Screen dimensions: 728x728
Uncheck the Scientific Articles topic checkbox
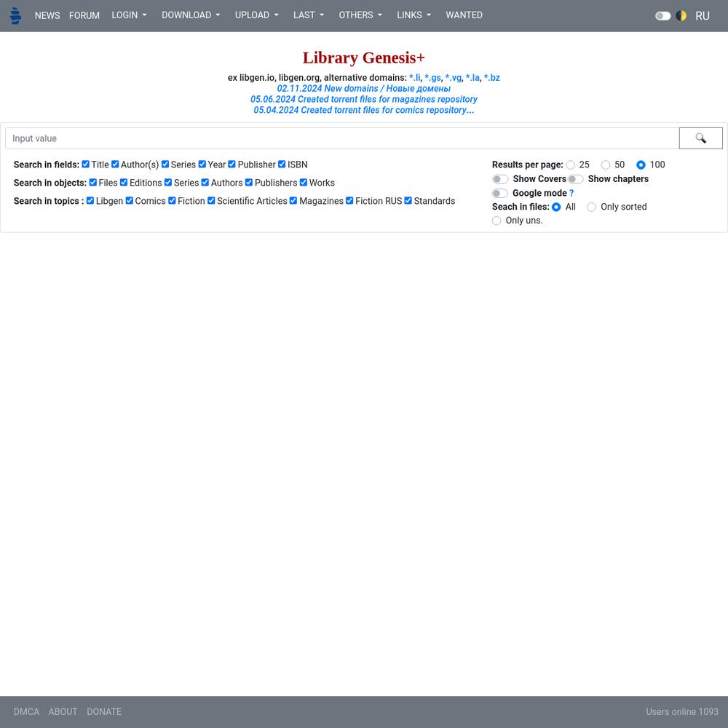[211, 201]
